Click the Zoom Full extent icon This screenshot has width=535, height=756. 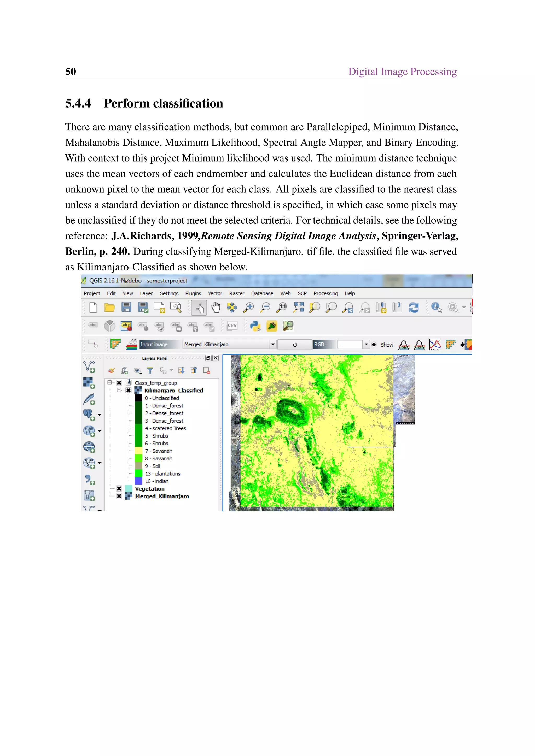[299, 308]
